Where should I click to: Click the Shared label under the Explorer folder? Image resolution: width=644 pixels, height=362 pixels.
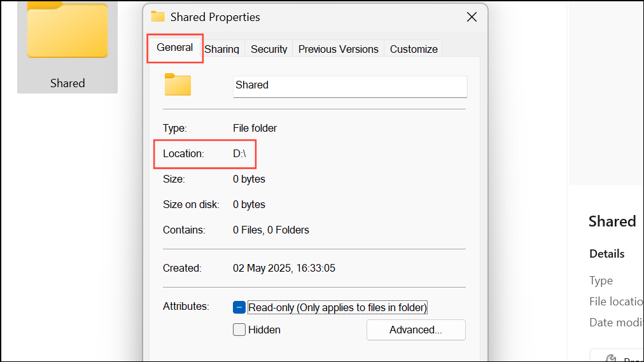coord(67,83)
